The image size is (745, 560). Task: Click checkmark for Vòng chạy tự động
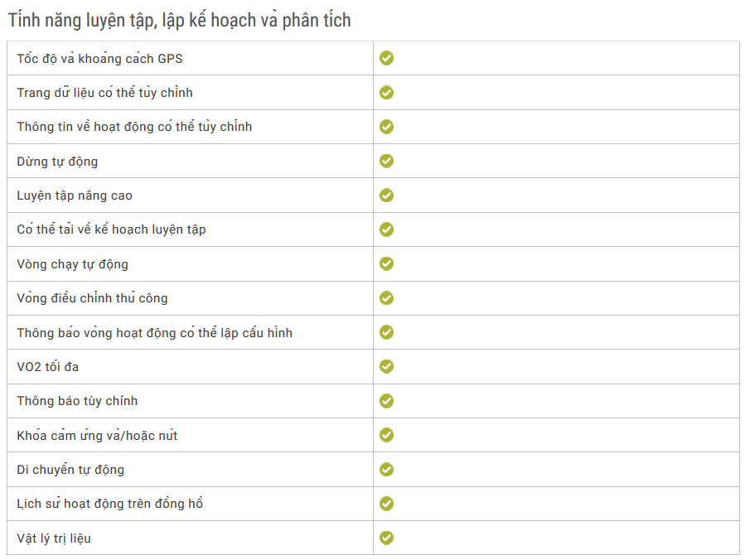pos(386,263)
